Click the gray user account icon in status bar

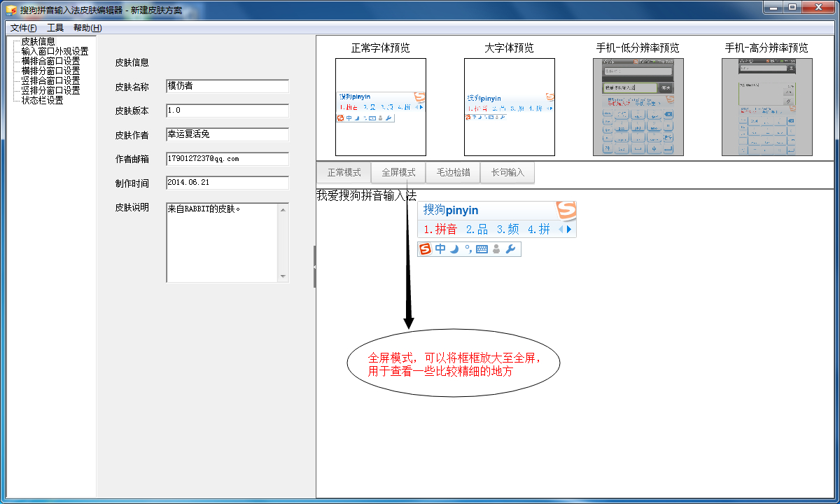pos(496,249)
